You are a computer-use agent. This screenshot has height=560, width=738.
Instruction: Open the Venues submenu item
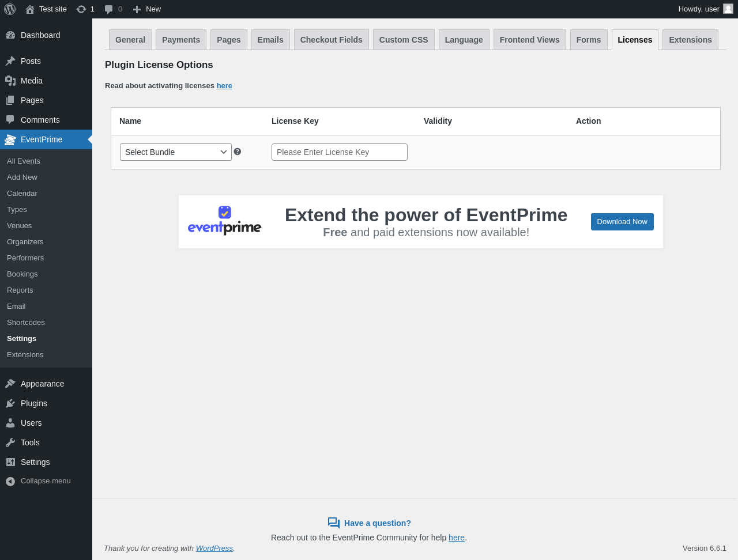click(20, 226)
